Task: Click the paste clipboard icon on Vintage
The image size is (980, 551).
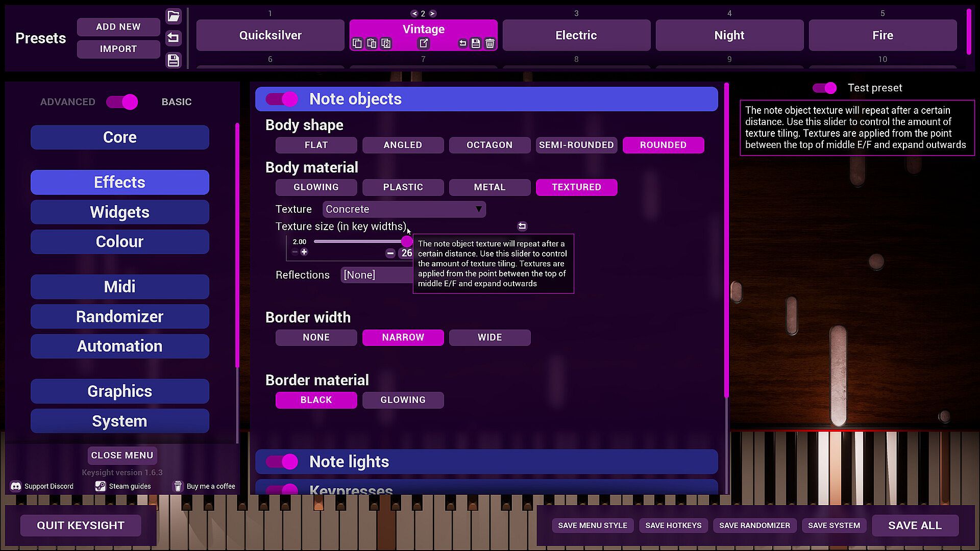Action: tap(372, 43)
